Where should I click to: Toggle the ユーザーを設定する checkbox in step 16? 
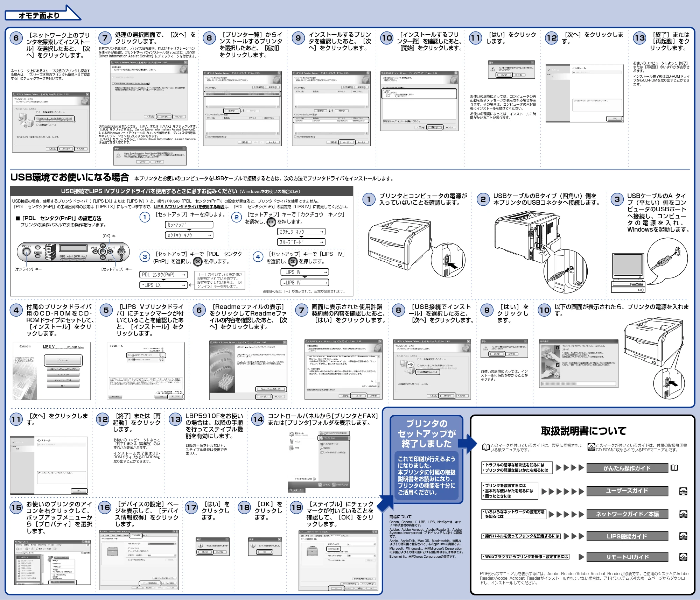[130, 560]
